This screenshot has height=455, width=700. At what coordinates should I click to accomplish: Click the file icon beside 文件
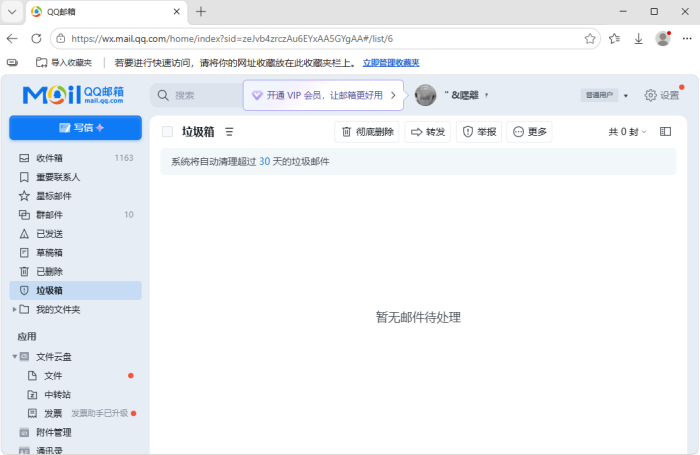pyautogui.click(x=32, y=376)
